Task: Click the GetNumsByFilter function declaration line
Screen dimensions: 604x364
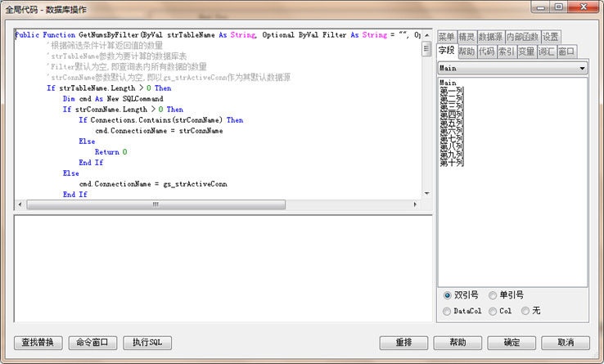Action: click(x=218, y=35)
